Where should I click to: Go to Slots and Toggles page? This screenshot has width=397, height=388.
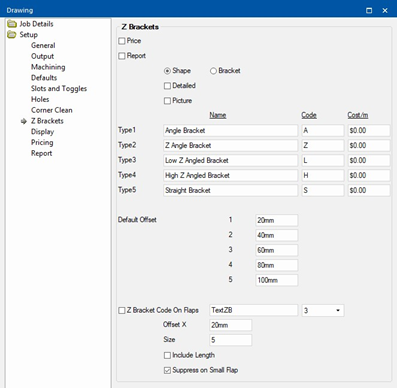[59, 89]
